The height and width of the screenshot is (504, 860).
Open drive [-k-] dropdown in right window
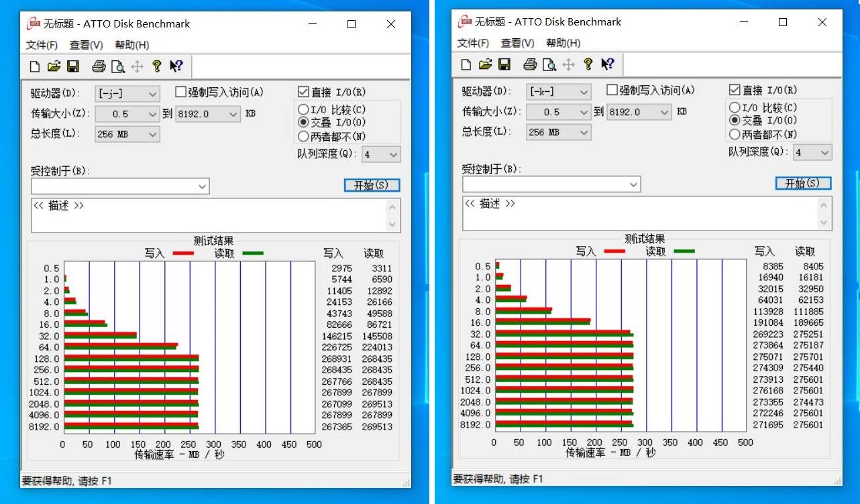coord(559,92)
